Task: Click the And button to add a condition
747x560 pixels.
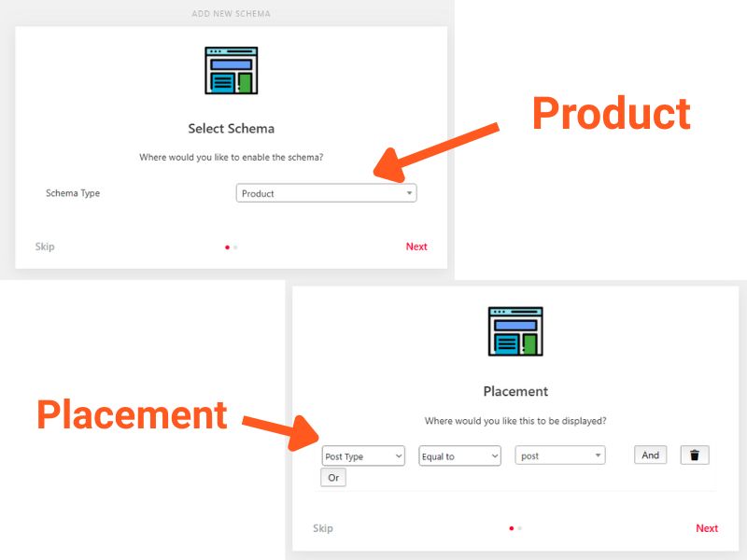Action: pos(650,455)
